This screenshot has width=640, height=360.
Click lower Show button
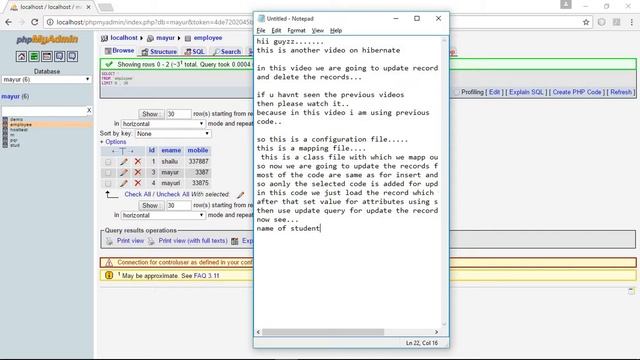(x=150, y=205)
